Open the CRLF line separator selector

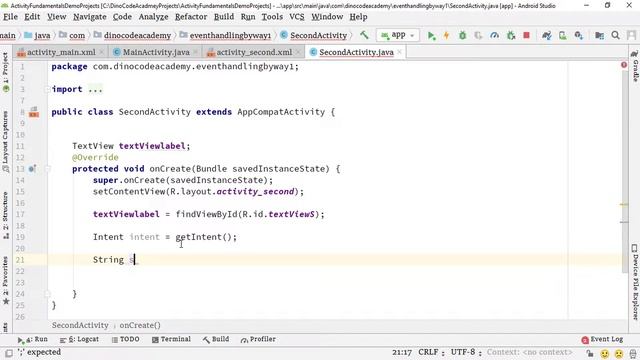tap(430, 352)
